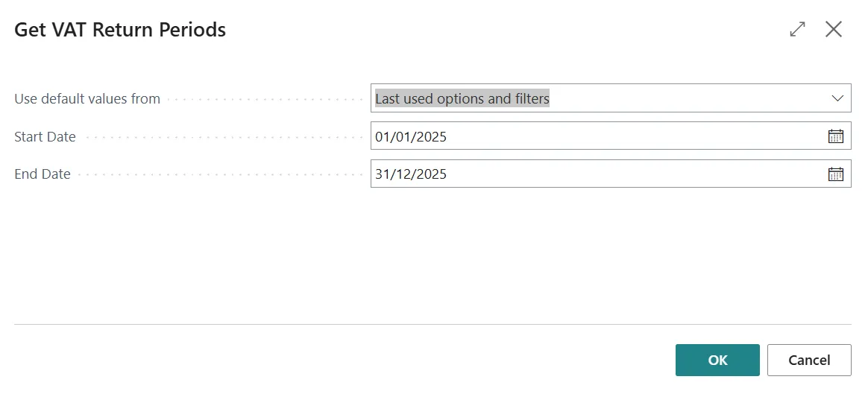This screenshot has height=394, width=868.
Task: Select the highlighted 'Last used options and filters' text
Action: click(x=462, y=98)
